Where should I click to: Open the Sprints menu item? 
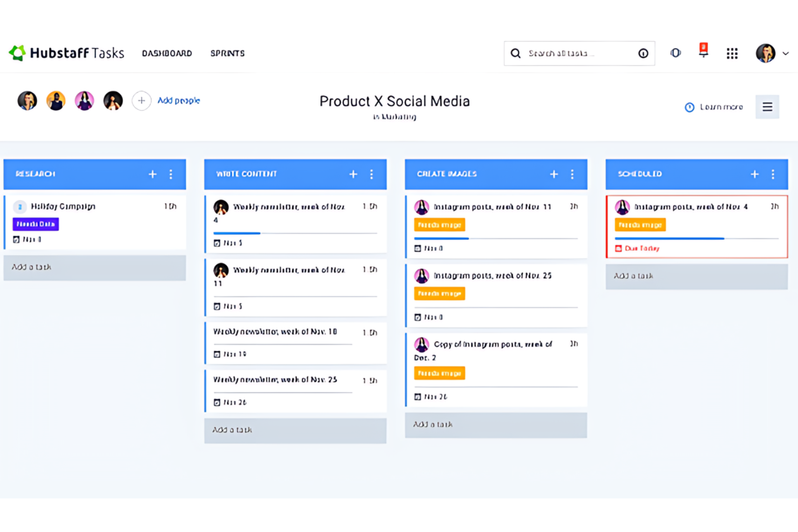coord(227,53)
